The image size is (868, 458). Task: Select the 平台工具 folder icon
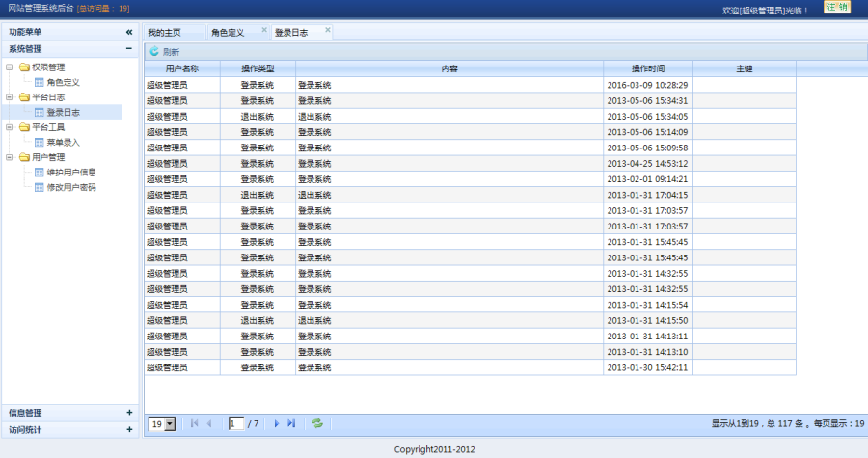coord(24,126)
